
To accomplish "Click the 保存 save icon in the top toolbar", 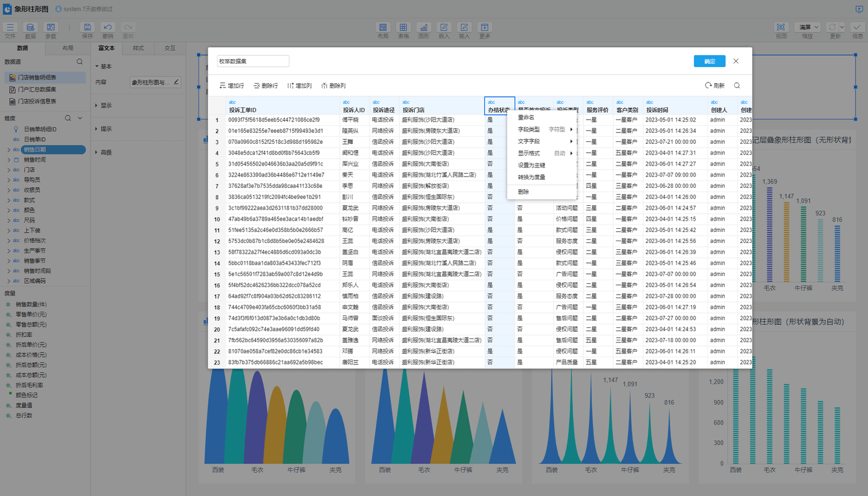I will point(87,27).
